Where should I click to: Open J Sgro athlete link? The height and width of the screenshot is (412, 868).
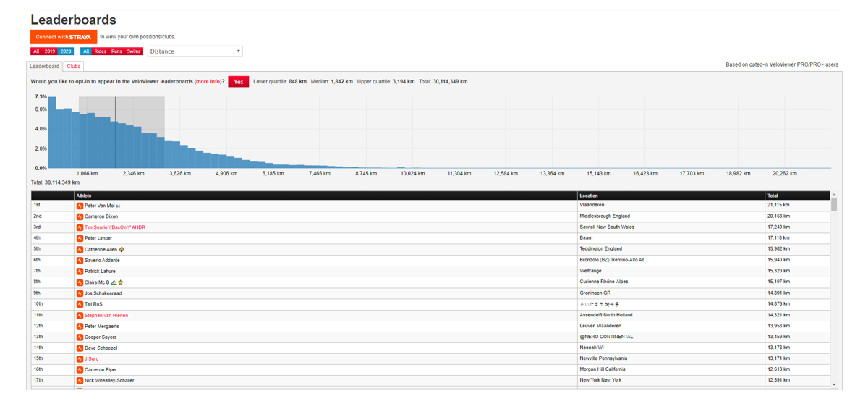(91, 358)
